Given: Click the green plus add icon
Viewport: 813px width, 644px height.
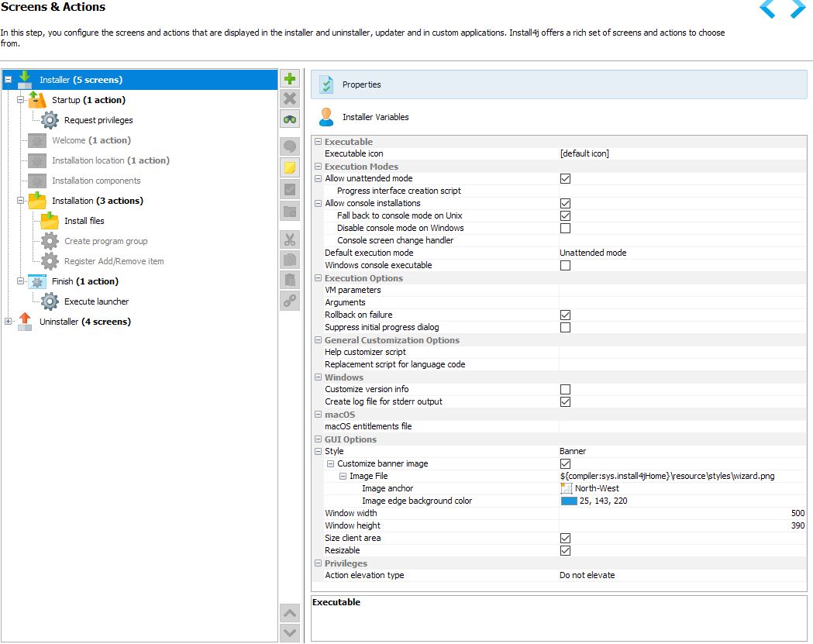Looking at the screenshot, I should point(290,79).
